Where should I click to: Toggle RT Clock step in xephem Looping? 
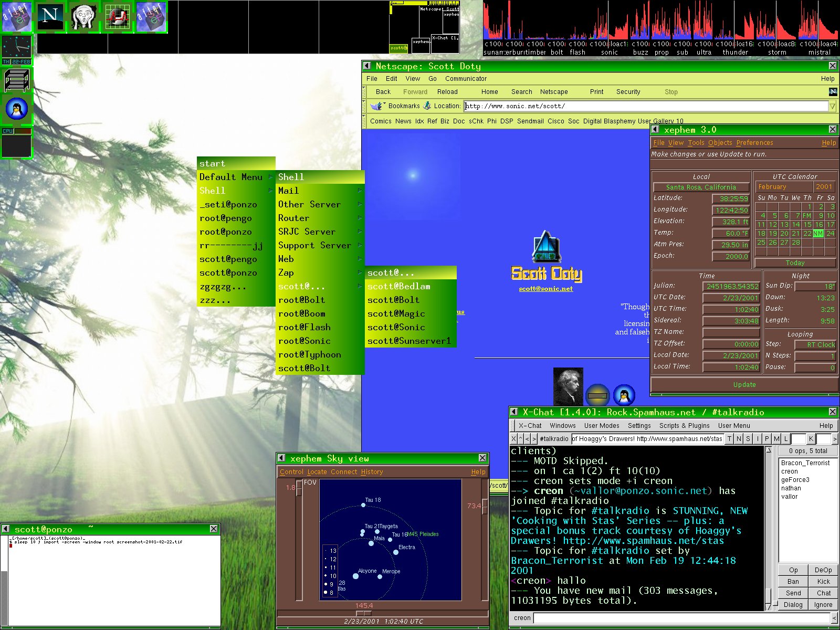815,344
